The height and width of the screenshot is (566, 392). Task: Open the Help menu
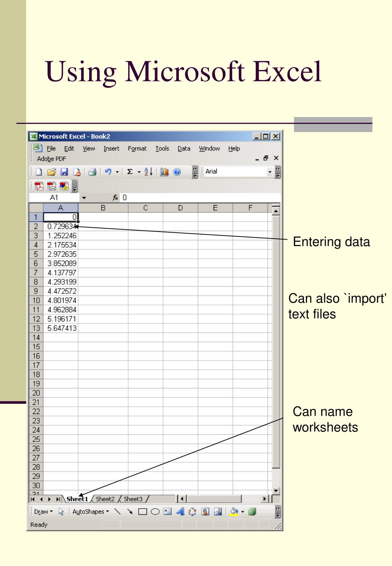(234, 148)
